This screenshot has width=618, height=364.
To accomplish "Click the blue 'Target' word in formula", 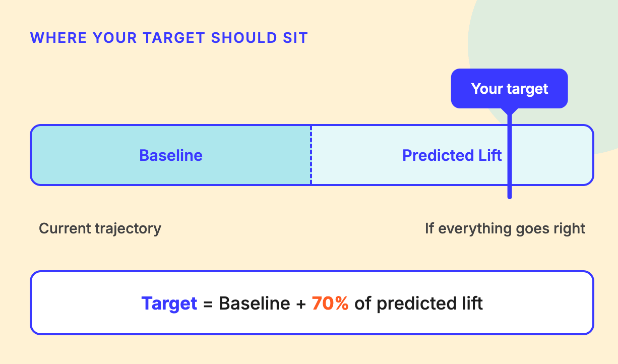I will [169, 304].
